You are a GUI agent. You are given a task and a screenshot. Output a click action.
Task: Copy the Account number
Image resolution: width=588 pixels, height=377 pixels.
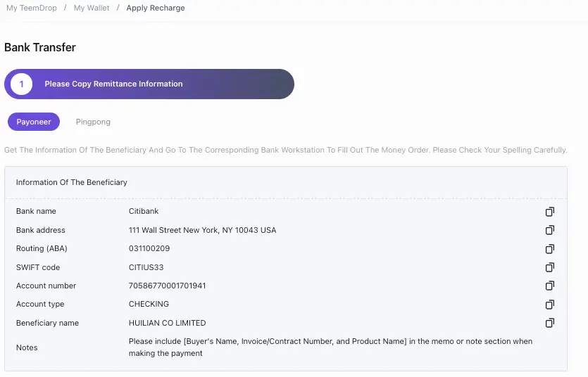click(x=550, y=286)
